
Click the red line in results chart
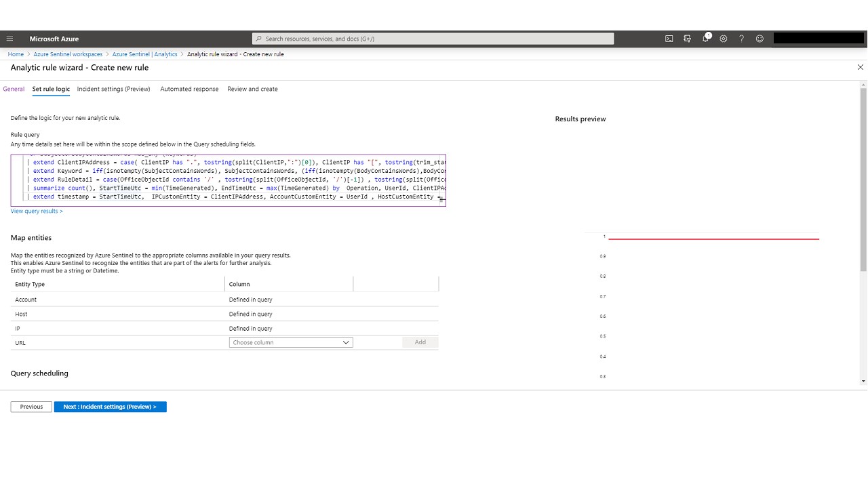click(x=713, y=239)
